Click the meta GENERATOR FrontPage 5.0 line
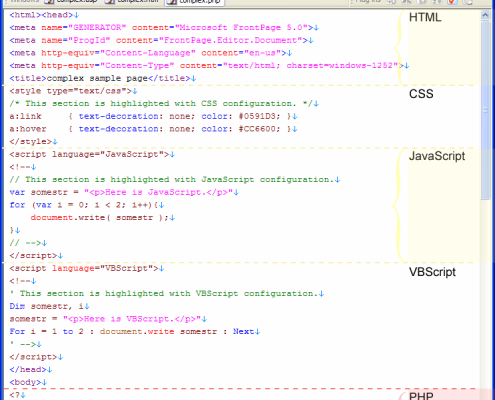Viewport: 495px width, 400px height. point(164,28)
